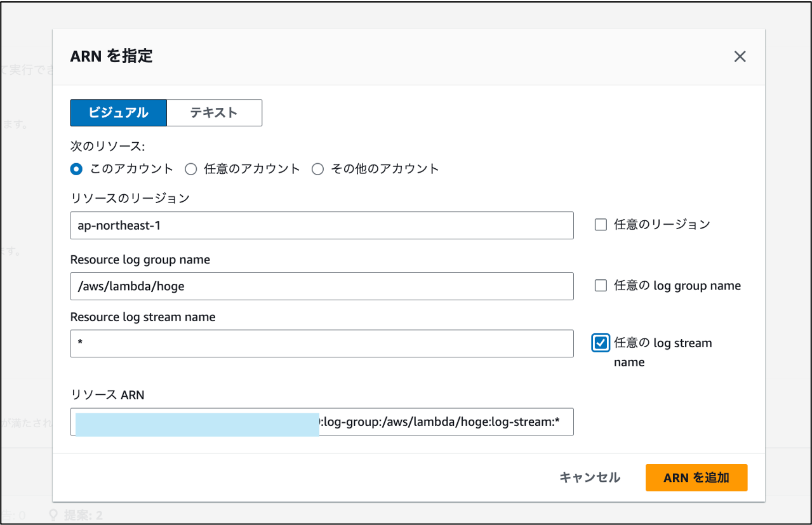This screenshot has height=525, width=812.
Task: Click the Resource log group name field
Action: [321, 286]
